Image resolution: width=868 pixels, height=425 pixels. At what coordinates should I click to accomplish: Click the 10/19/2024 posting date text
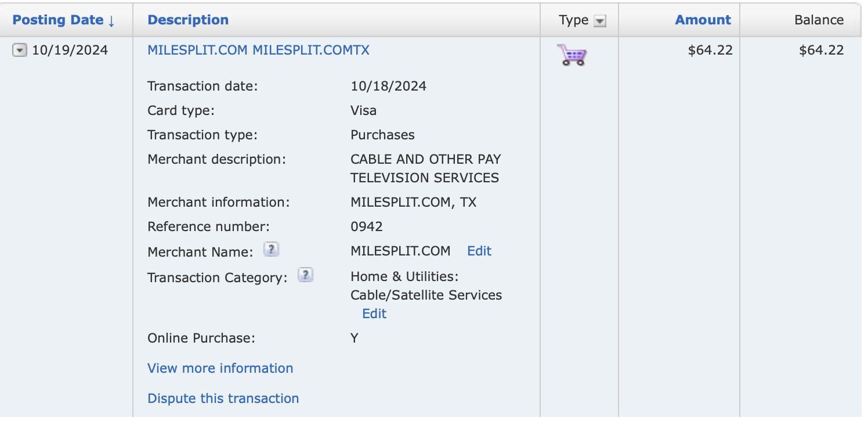point(70,50)
